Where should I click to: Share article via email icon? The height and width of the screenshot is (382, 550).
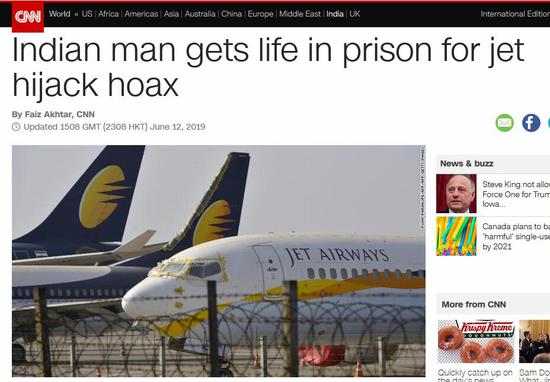coord(505,123)
